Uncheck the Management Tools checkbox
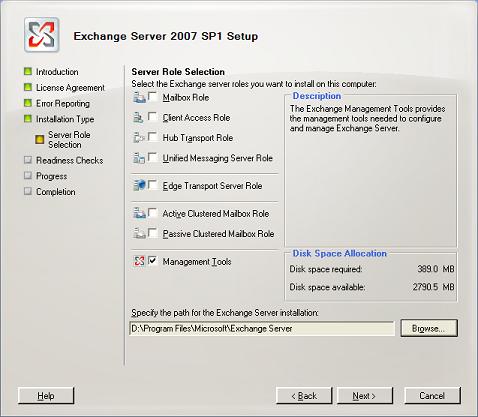This screenshot has width=478, height=417. (x=153, y=261)
